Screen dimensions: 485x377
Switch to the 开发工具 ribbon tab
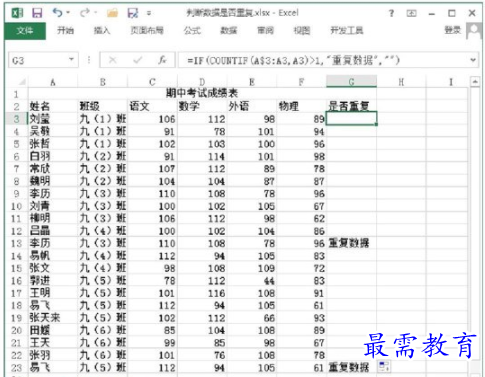[x=347, y=31]
